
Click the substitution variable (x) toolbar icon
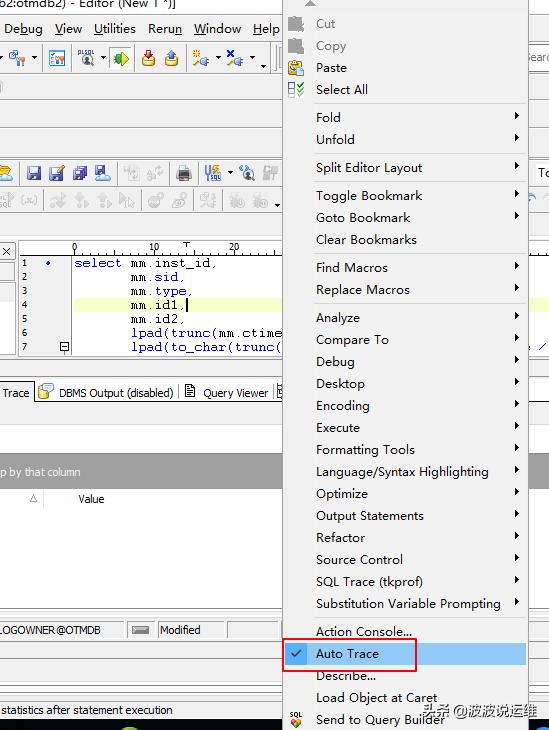(29, 200)
